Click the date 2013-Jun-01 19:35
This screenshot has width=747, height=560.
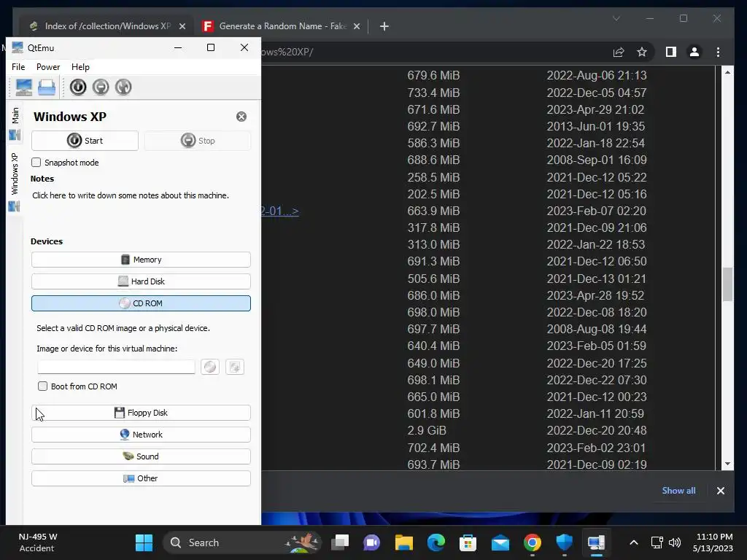coord(596,126)
